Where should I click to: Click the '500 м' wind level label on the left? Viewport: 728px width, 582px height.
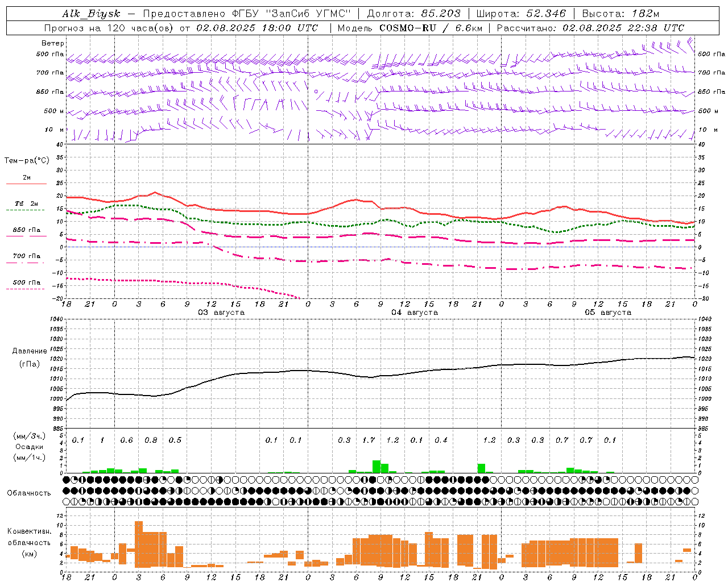pyautogui.click(x=54, y=111)
